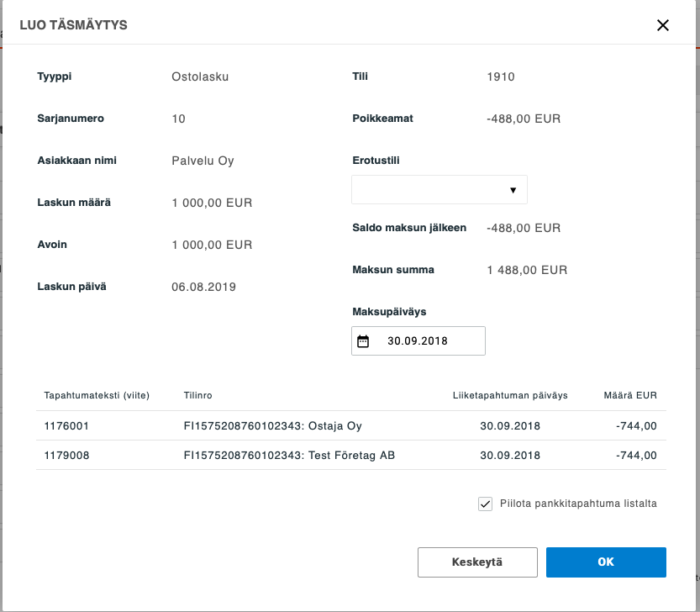
Task: Click the Luo täsmäytys dialog title
Action: pos(73,25)
